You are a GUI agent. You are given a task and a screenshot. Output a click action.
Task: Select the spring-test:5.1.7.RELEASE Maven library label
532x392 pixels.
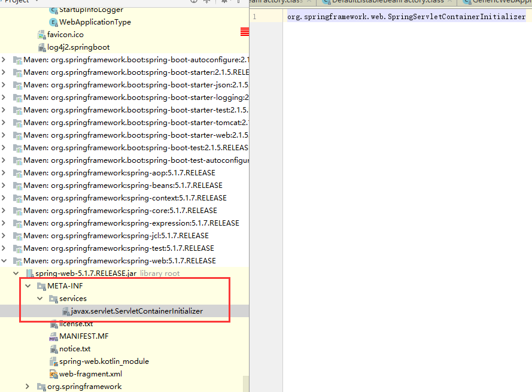coord(118,248)
